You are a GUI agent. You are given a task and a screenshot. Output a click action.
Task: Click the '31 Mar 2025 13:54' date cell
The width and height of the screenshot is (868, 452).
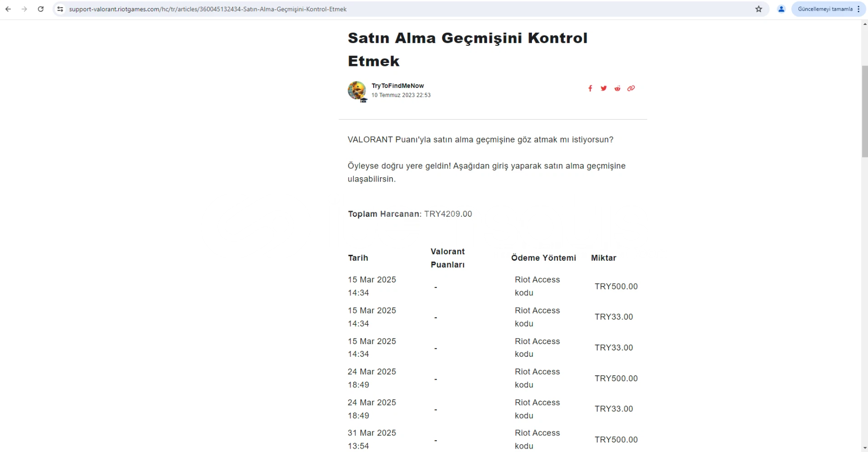pos(372,439)
